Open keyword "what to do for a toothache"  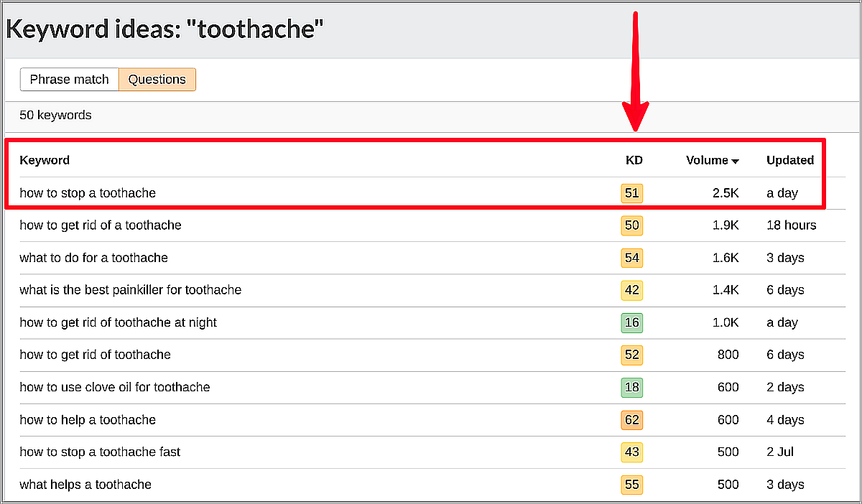click(x=93, y=258)
